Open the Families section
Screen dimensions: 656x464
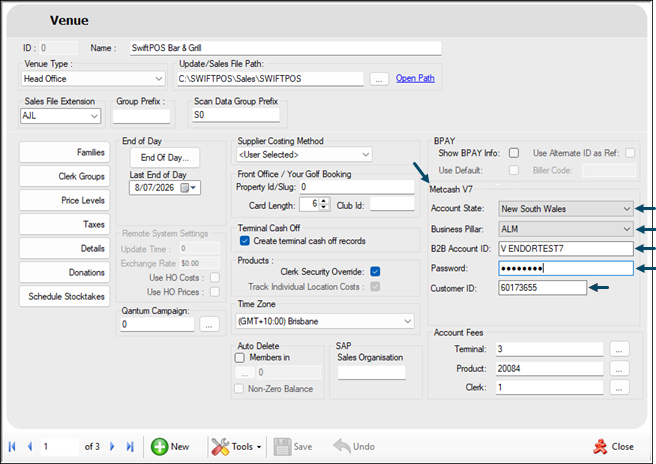coord(64,152)
